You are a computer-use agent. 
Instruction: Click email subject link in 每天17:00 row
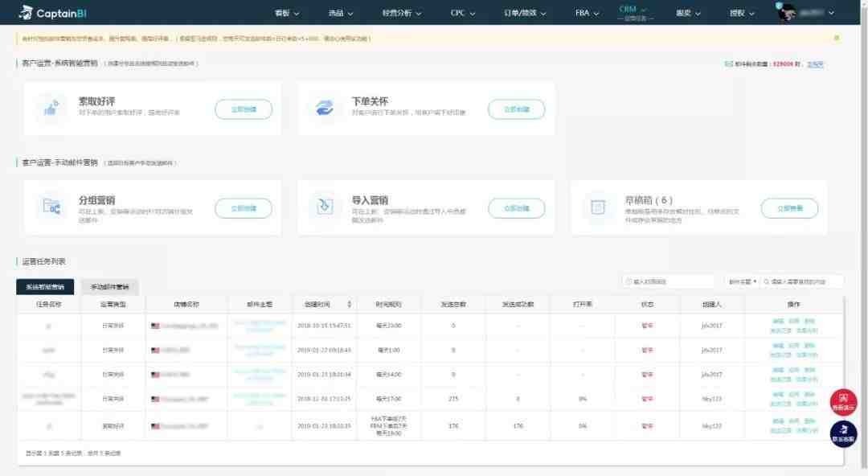260,399
